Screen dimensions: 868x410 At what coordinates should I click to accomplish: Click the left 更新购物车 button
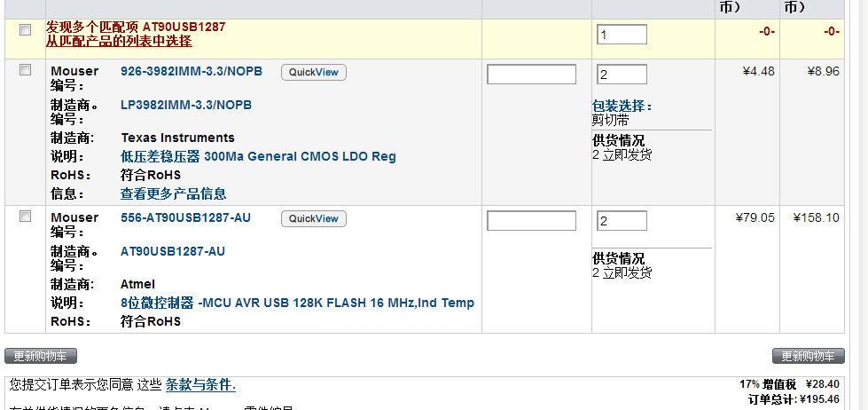[41, 356]
